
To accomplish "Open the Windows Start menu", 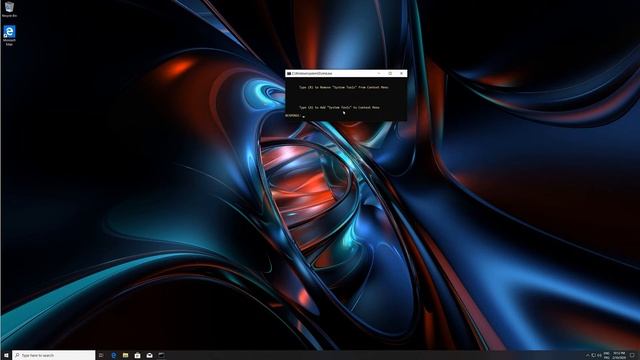I will pos(6,356).
